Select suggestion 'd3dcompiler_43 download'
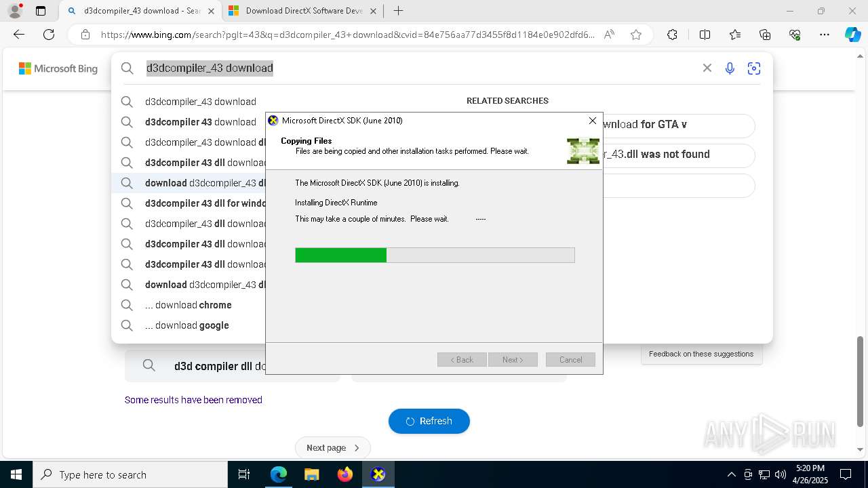Viewport: 868px width, 488px height. 201,102
